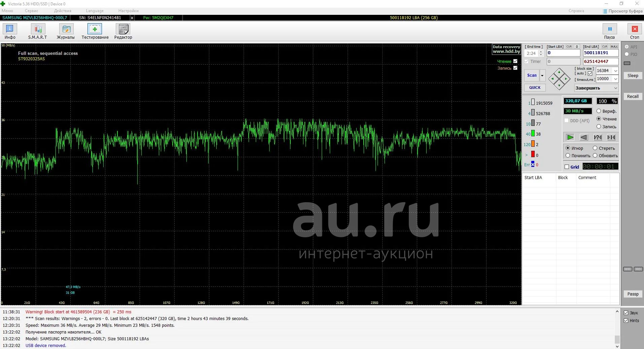Click the left arrow on navigation diamond

[x=552, y=79]
